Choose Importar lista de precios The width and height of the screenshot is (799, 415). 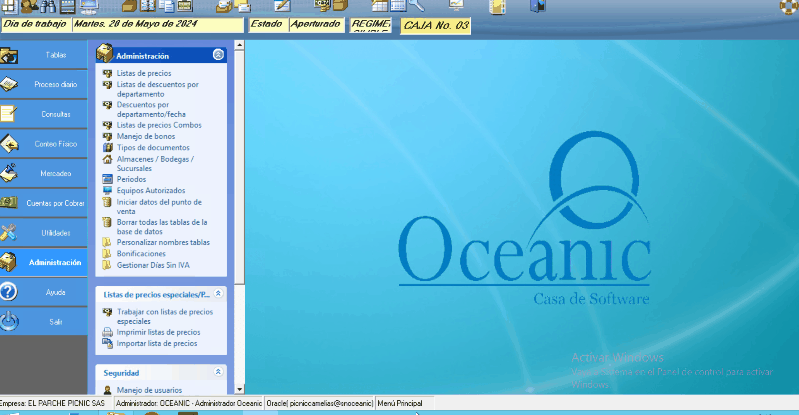pyautogui.click(x=156, y=343)
